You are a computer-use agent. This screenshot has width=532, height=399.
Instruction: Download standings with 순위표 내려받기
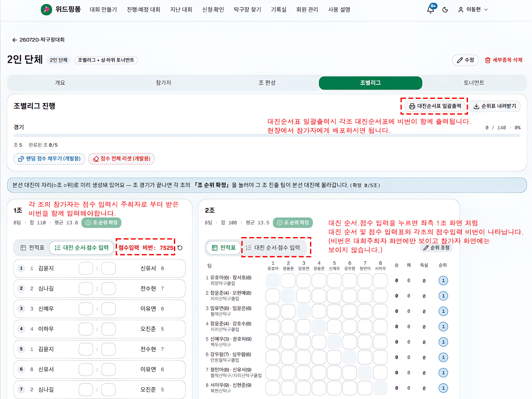[495, 106]
